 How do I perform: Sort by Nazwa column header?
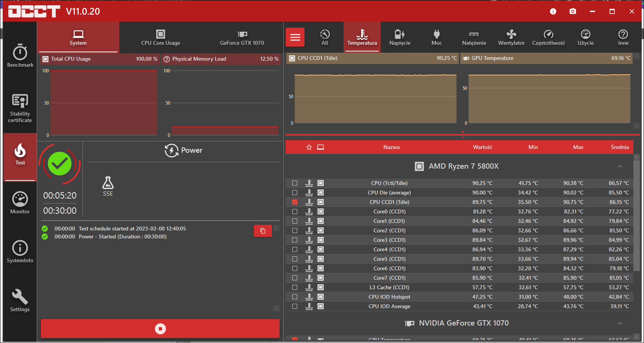pyautogui.click(x=391, y=147)
